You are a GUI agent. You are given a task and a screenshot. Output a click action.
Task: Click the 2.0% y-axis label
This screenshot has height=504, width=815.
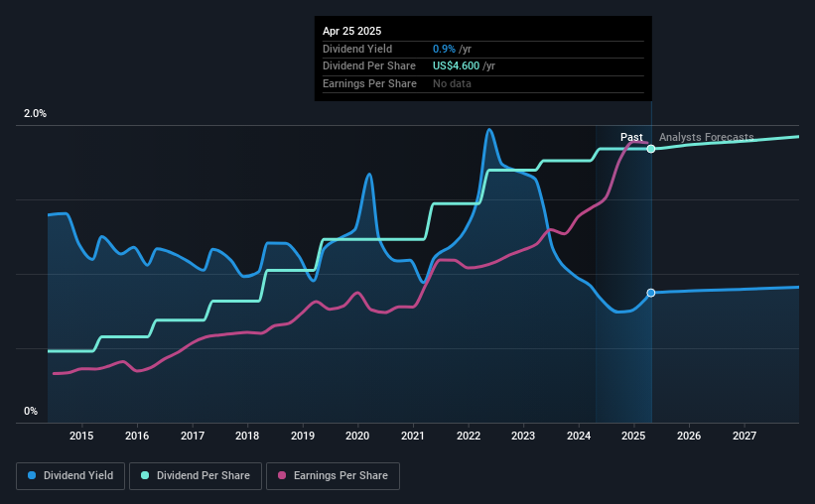pyautogui.click(x=35, y=113)
